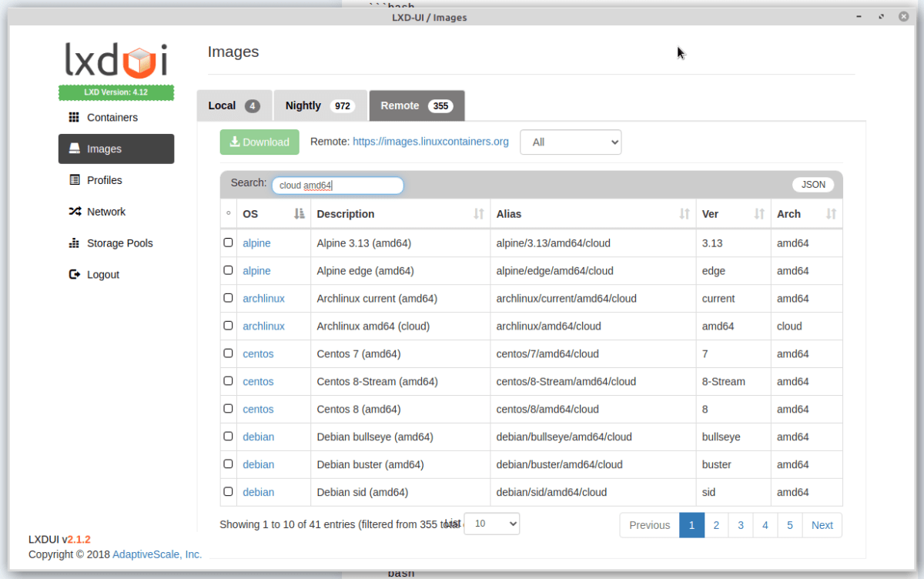Open Containers in the sidebar
This screenshot has width=924, height=579.
[x=116, y=117]
